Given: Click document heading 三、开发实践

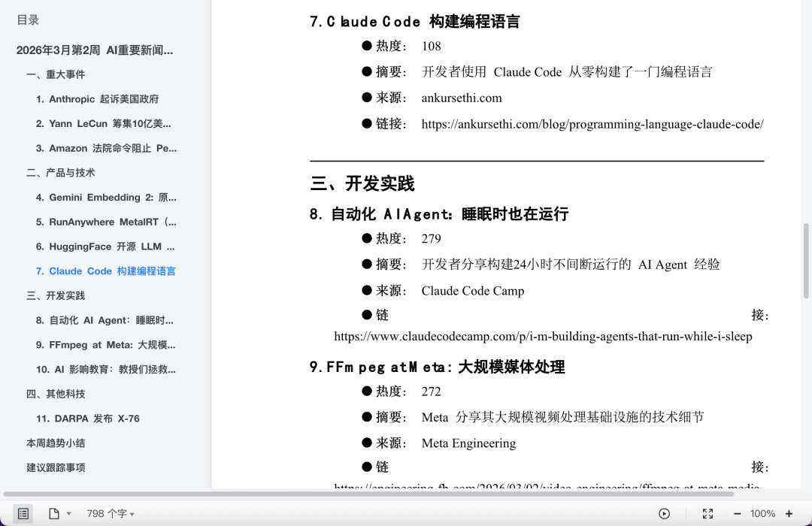Looking at the screenshot, I should [362, 184].
